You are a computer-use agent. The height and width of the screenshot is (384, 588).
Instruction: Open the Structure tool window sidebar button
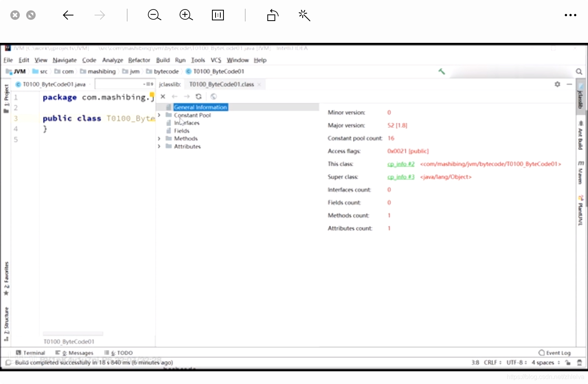tap(6, 324)
